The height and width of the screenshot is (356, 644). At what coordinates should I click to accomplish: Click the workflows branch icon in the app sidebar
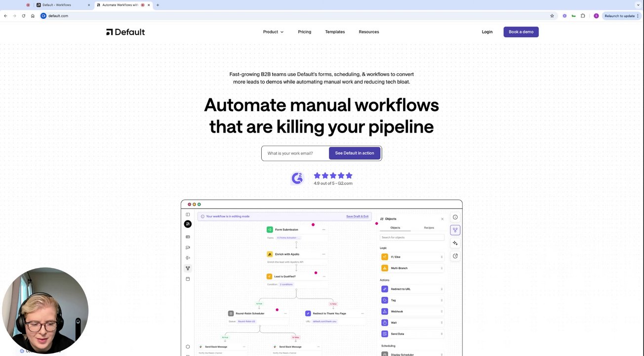tap(188, 268)
